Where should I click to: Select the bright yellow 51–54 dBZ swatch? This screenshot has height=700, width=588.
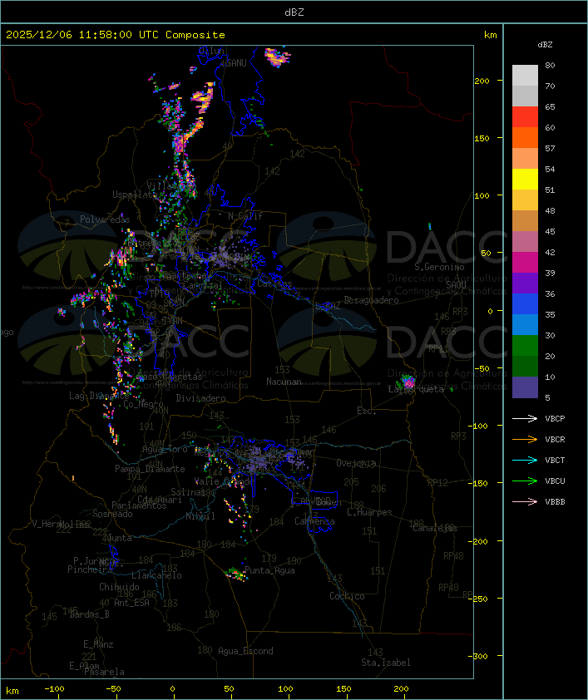tap(525, 180)
